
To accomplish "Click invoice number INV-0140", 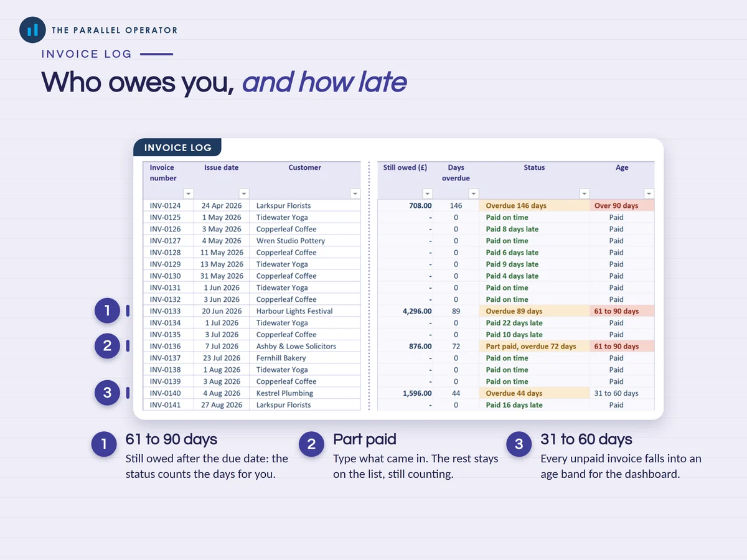I will [x=166, y=393].
